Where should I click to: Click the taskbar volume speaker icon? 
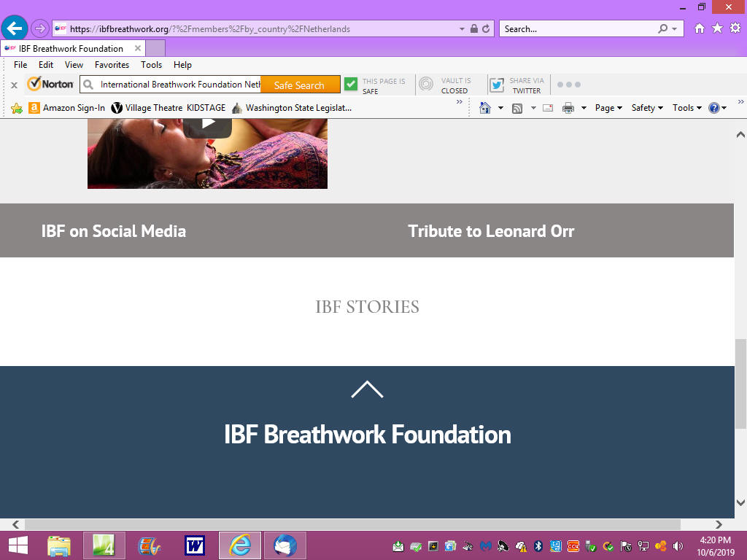tap(678, 546)
